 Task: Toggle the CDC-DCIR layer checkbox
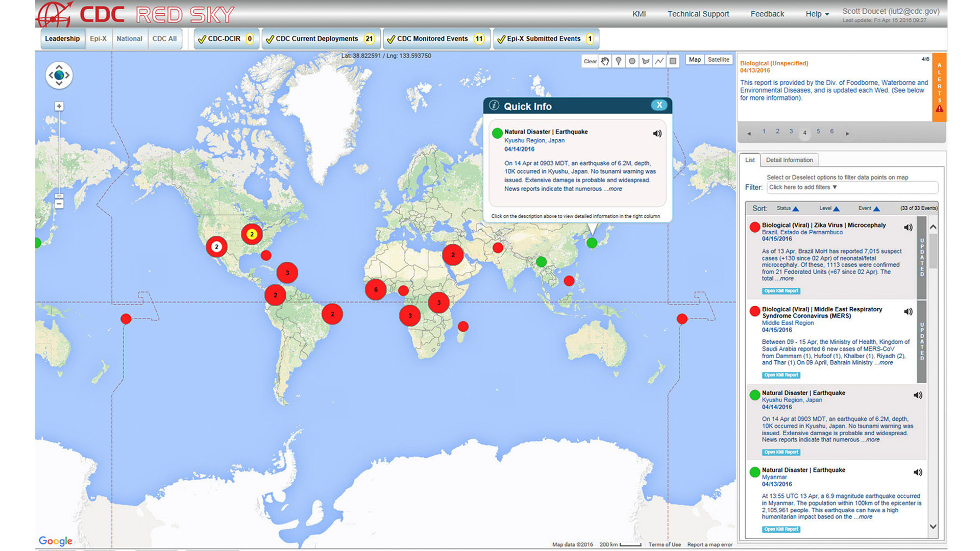click(202, 39)
